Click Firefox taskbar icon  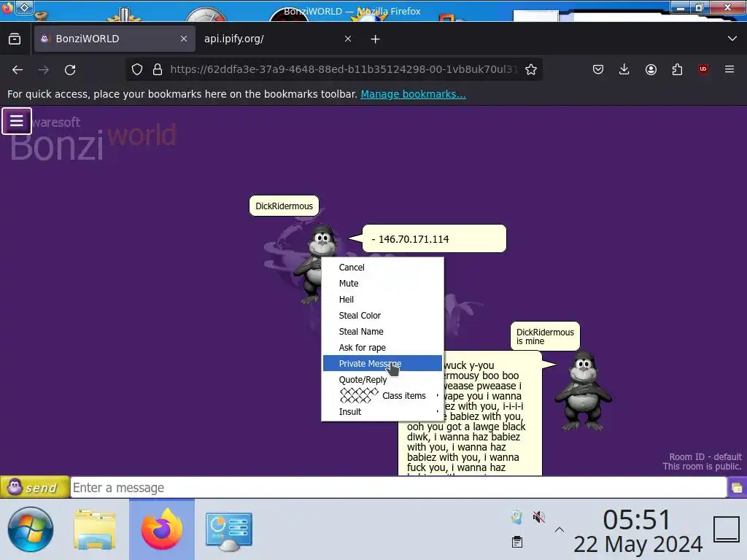[x=162, y=529]
